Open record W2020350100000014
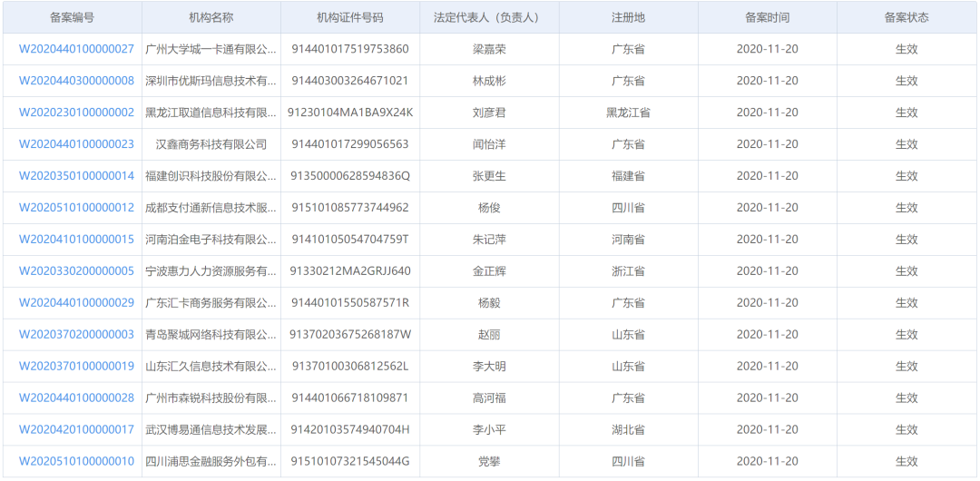Image resolution: width=980 pixels, height=481 pixels. (x=76, y=176)
